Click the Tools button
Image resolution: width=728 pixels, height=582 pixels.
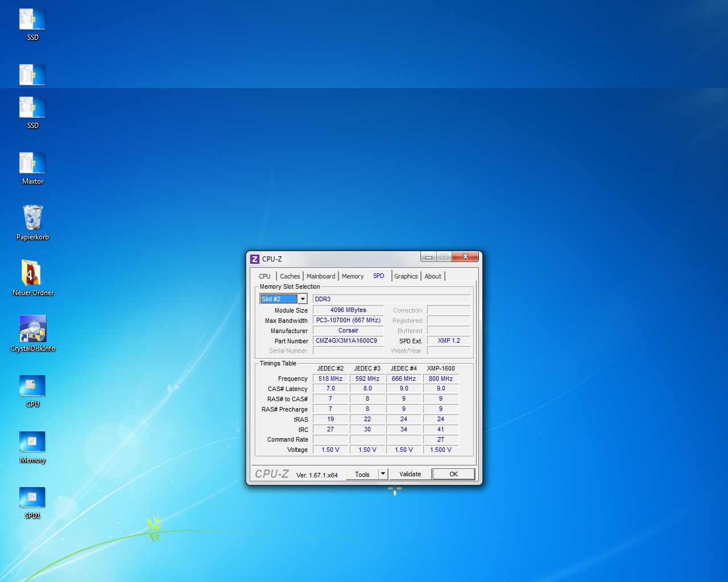(362, 474)
